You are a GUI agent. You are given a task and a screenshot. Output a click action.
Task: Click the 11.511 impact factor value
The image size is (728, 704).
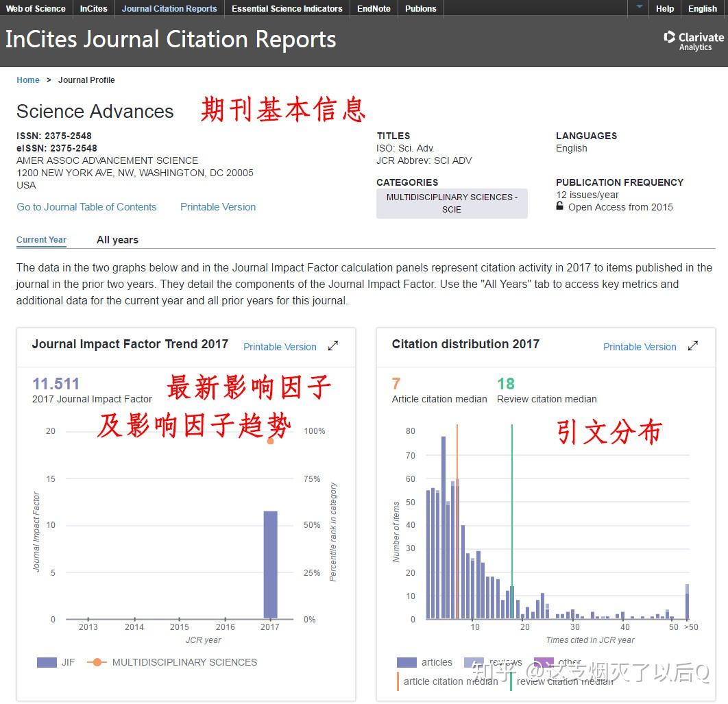pyautogui.click(x=56, y=384)
